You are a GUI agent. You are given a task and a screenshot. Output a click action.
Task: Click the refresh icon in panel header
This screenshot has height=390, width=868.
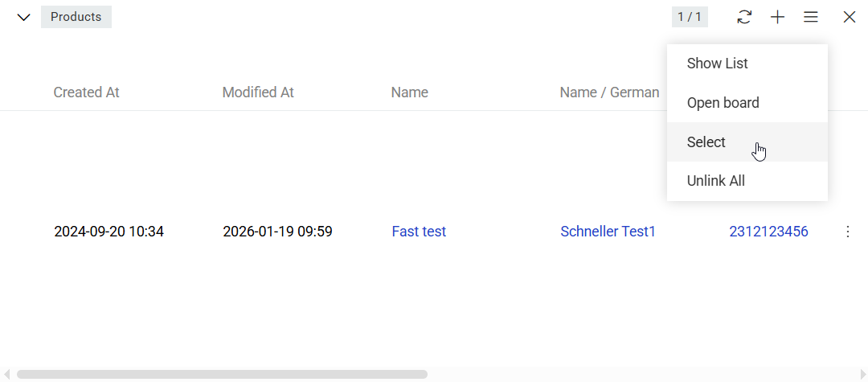point(744,17)
